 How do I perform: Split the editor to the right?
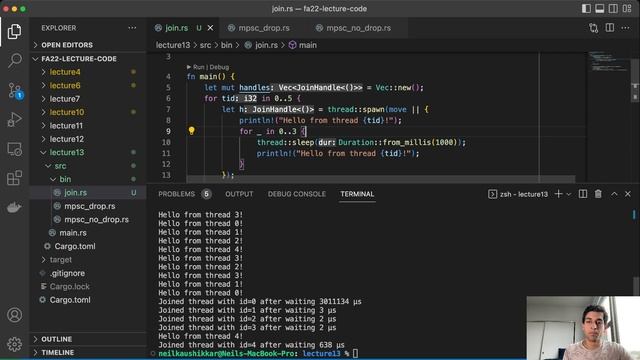coord(610,28)
